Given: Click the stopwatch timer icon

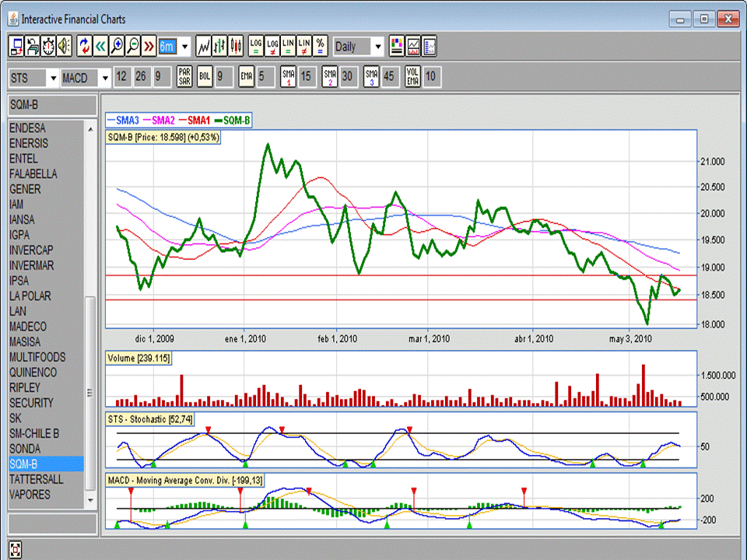Looking at the screenshot, I should pos(48,46).
